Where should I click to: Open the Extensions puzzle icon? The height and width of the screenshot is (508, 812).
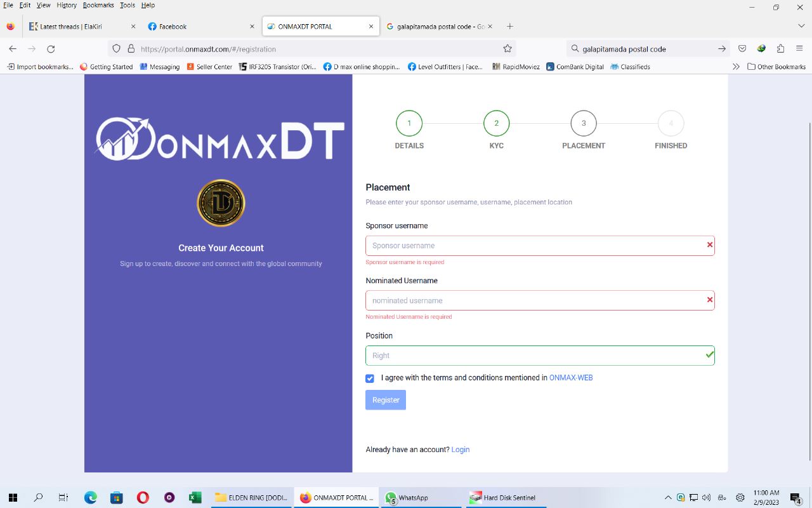(x=780, y=49)
